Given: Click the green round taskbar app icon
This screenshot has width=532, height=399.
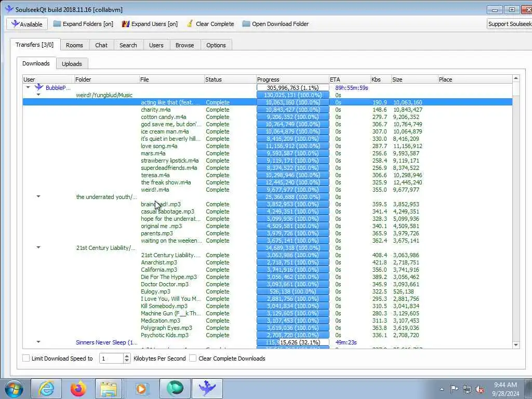Looking at the screenshot, I should [x=175, y=389].
